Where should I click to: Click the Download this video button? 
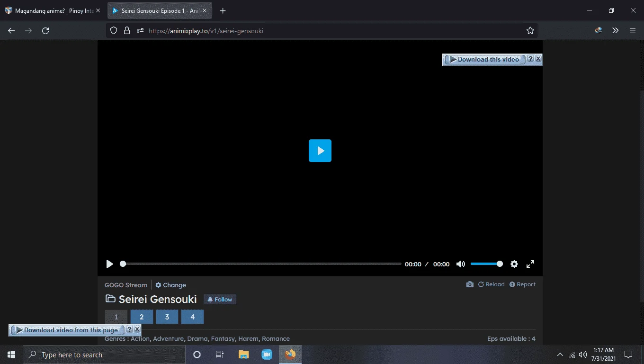(x=485, y=59)
